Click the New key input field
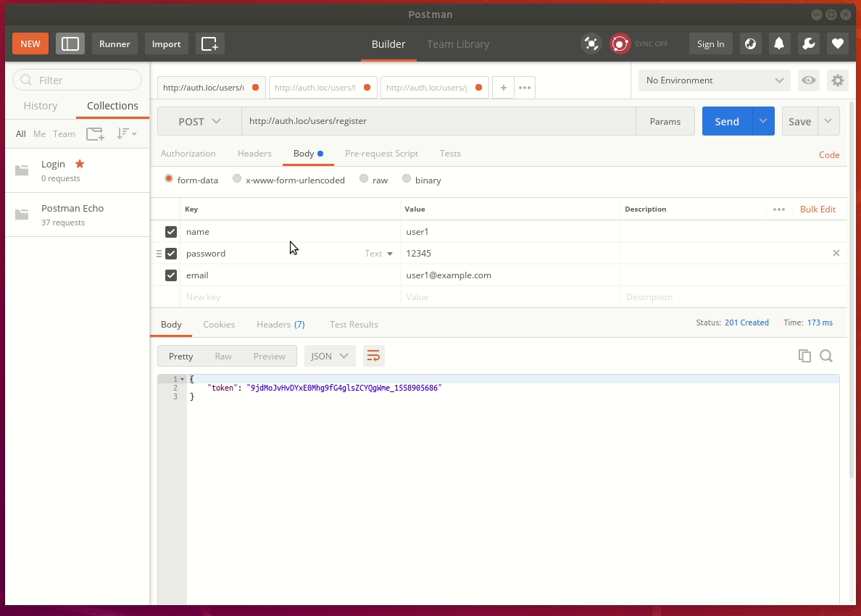This screenshot has height=616, width=861. [291, 297]
